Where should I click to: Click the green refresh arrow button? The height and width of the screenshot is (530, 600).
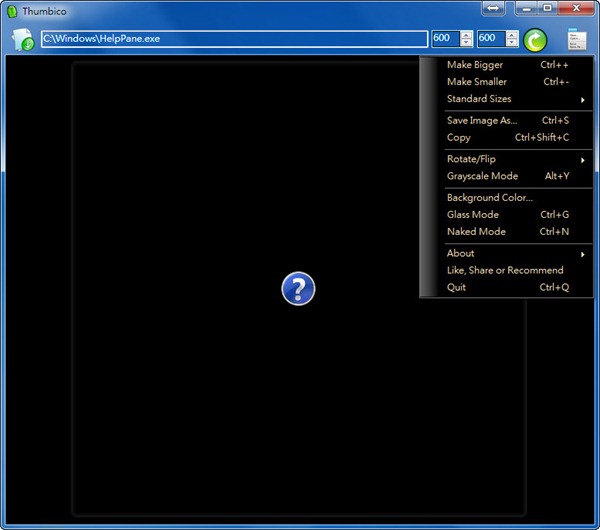click(535, 40)
